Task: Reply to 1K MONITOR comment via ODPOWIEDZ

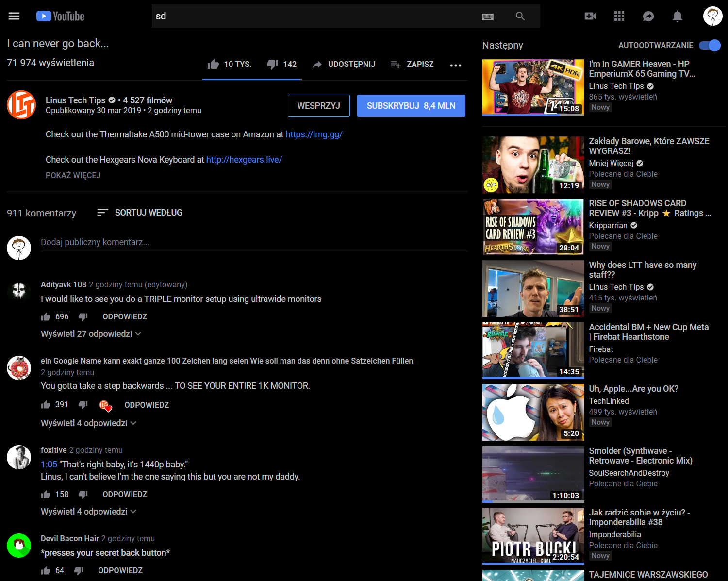Action: point(147,405)
